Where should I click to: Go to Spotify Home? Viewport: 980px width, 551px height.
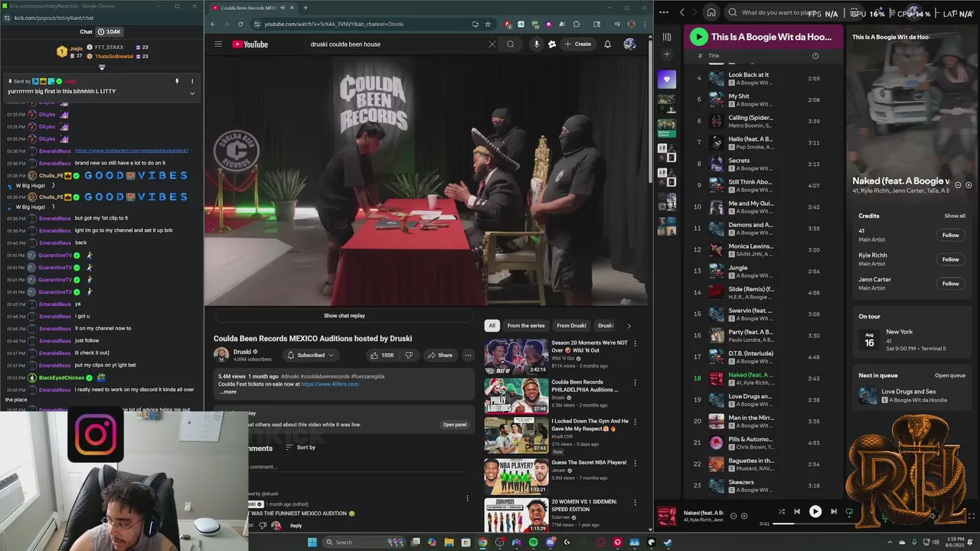click(x=711, y=12)
